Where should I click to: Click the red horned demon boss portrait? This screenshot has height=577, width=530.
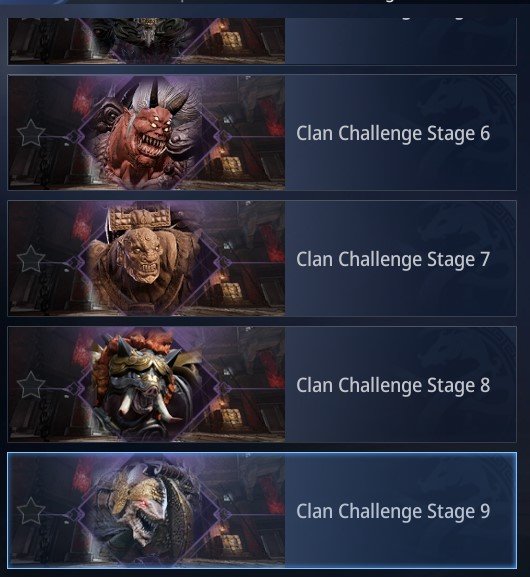[x=149, y=132]
